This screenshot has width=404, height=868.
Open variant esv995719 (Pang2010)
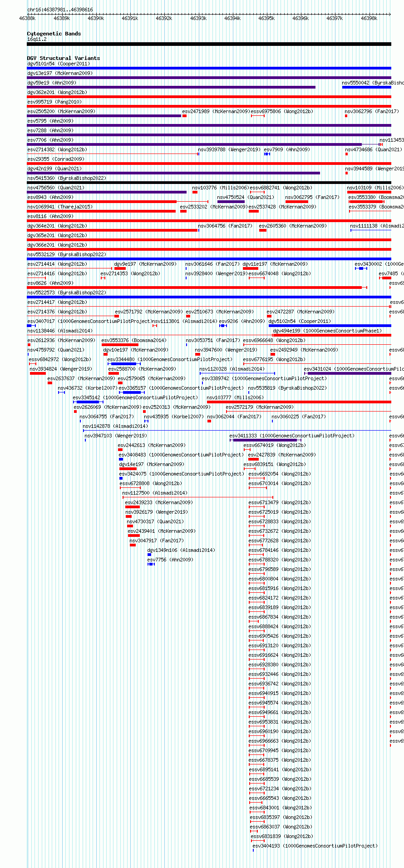coord(54,102)
